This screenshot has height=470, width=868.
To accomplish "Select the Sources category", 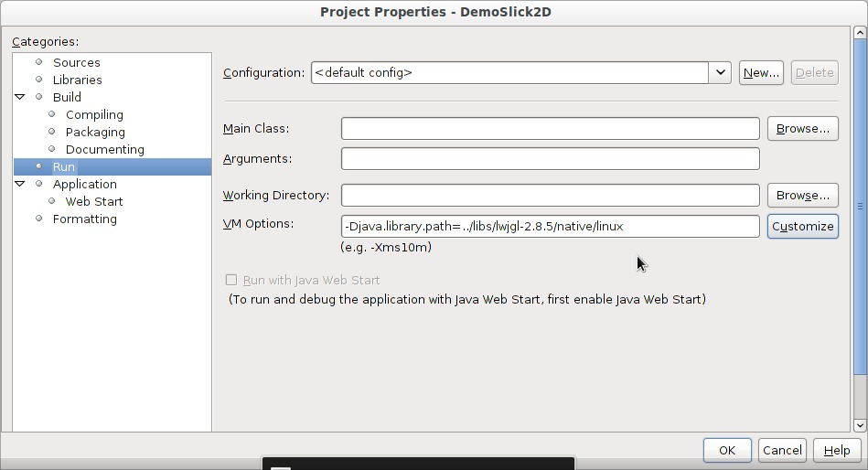I will 77,62.
